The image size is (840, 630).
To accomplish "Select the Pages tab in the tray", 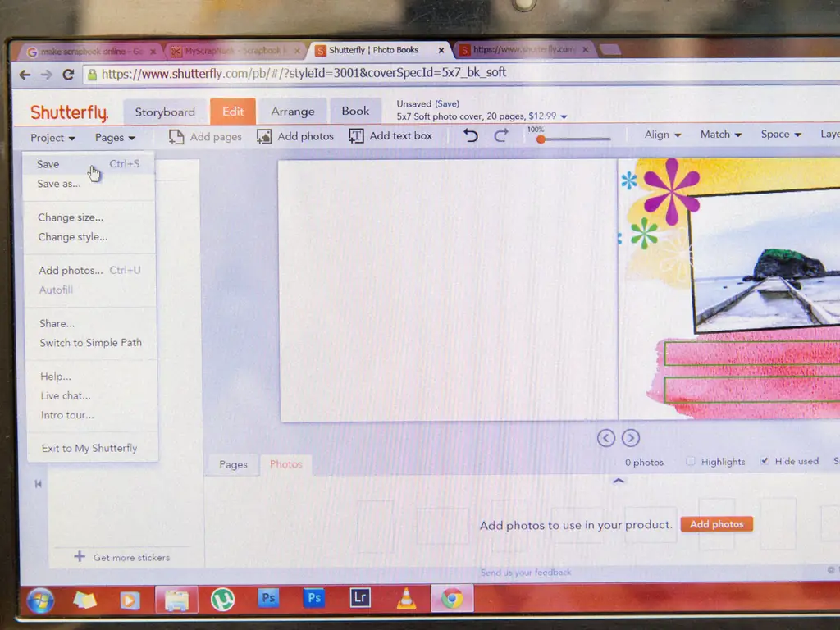I will point(233,464).
